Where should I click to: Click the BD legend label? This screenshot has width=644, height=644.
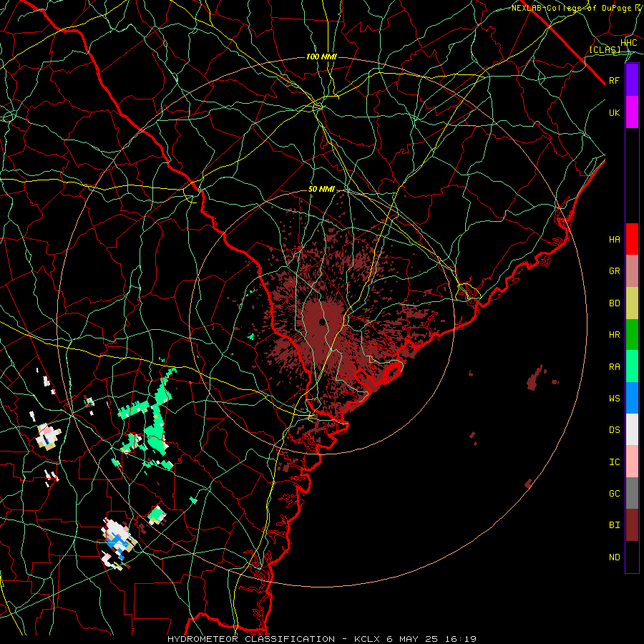pos(614,303)
